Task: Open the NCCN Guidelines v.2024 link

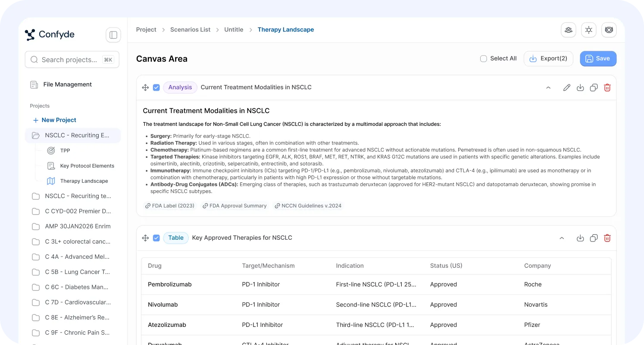Action: tap(308, 206)
